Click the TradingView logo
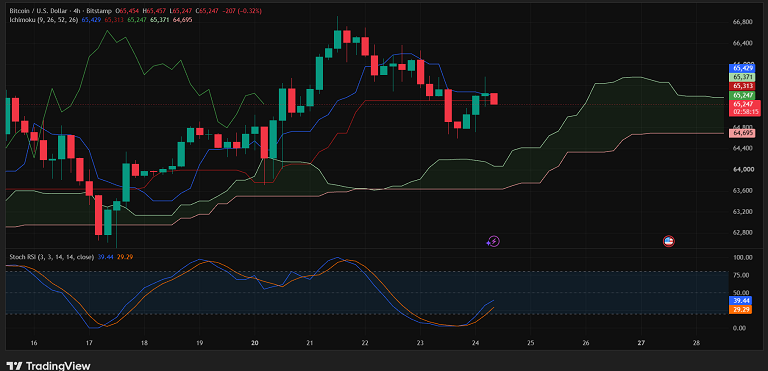 [x=48, y=366]
